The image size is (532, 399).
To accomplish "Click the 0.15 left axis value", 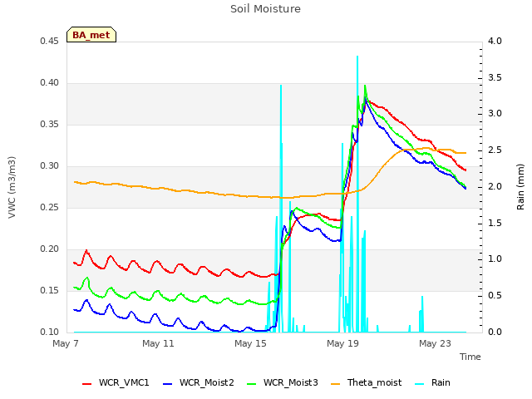I will pos(50,291).
